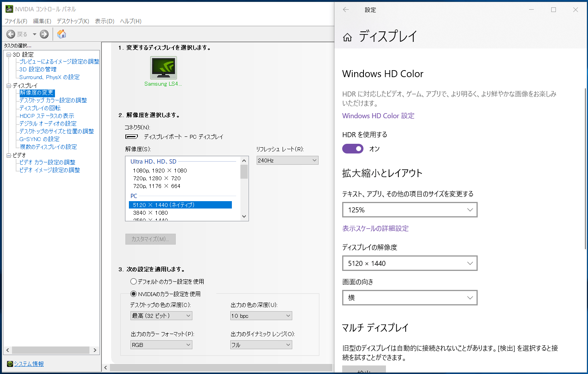The height and width of the screenshot is (374, 588).
Task: Open the 125% scale dropdown
Action: coord(410,210)
